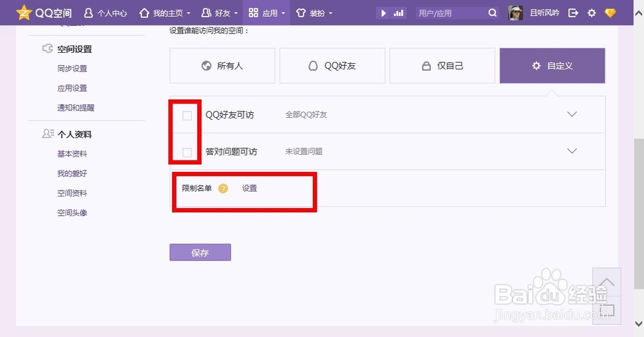Click the 限制名单 help question icon
644x337 pixels.
223,189
